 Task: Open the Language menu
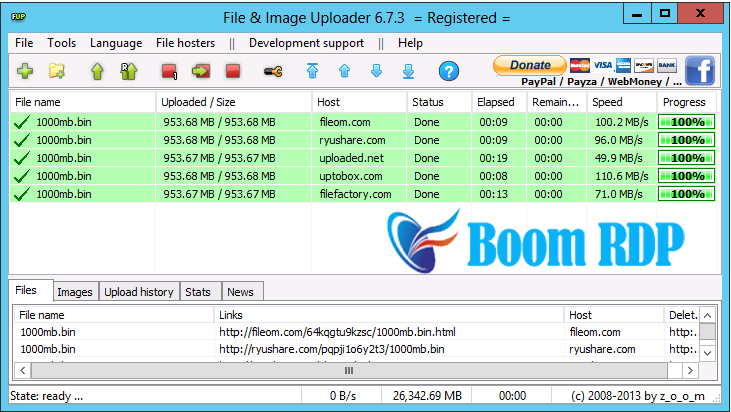(116, 43)
